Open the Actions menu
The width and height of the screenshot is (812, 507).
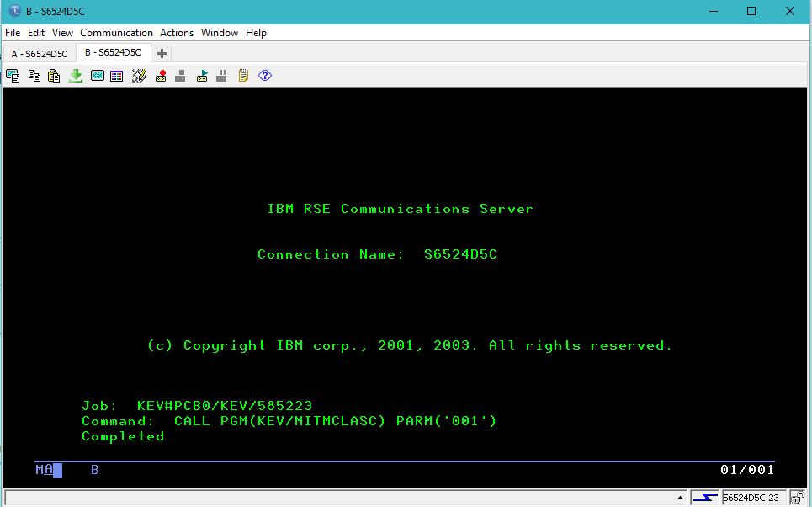coord(177,33)
